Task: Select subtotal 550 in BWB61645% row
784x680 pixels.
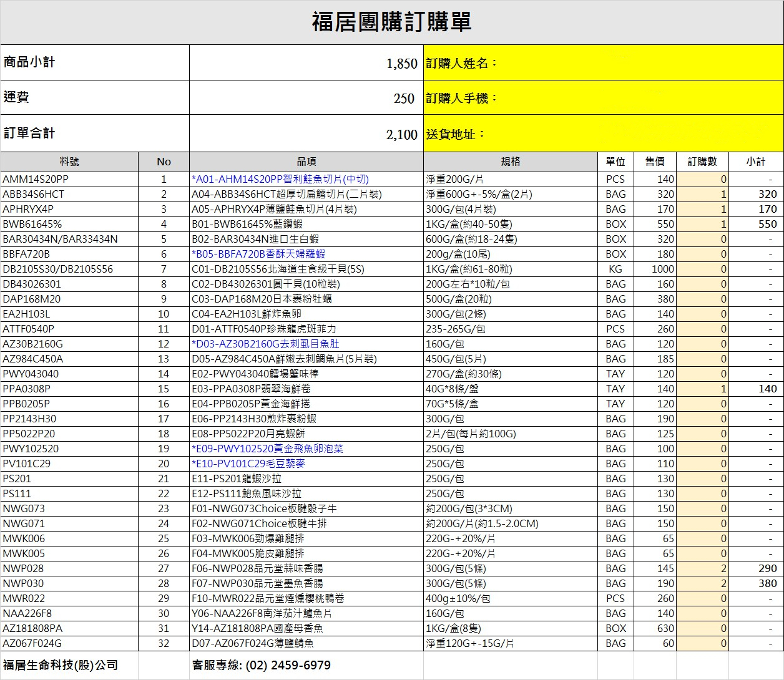Action: tap(768, 224)
